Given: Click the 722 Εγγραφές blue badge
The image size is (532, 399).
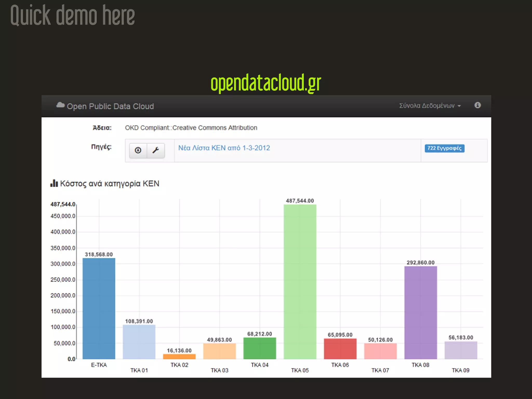Looking at the screenshot, I should coord(444,148).
